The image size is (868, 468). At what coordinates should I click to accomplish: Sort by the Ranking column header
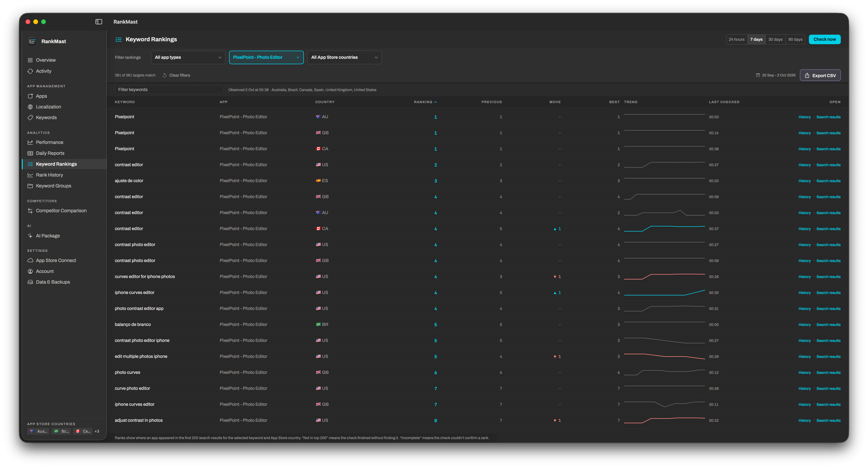click(x=425, y=102)
